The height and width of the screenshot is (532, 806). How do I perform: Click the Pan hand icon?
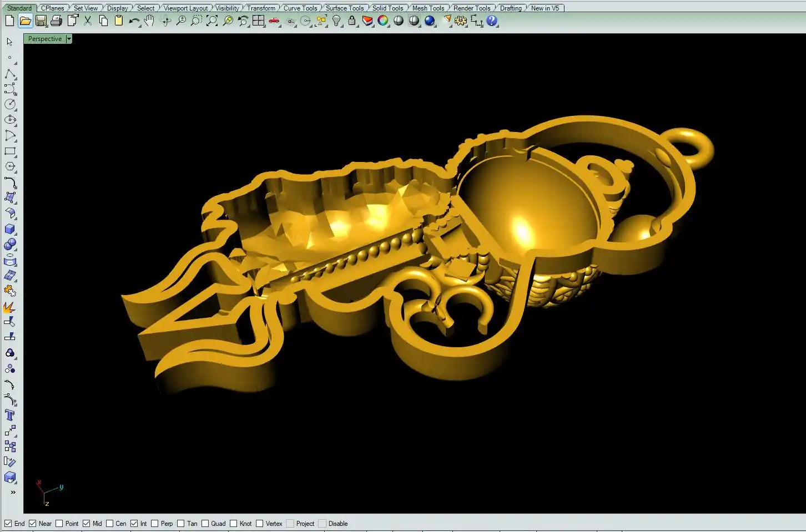coord(149,21)
